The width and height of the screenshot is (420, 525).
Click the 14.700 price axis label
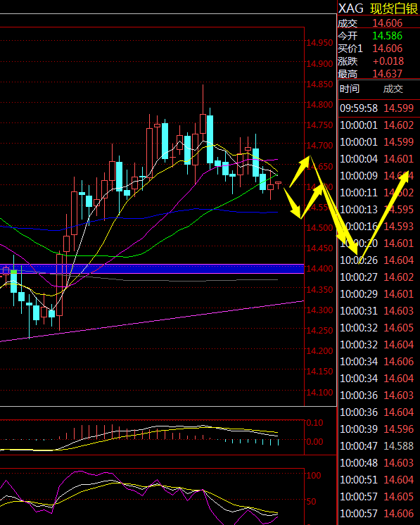319,145
